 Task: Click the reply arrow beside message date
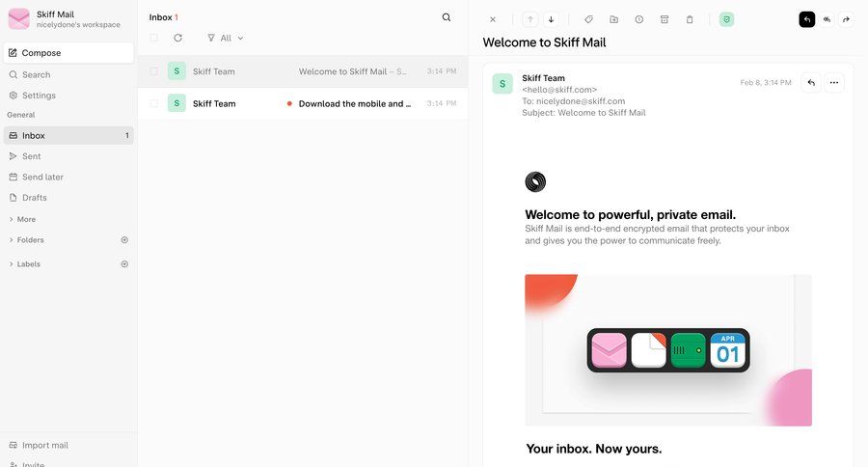[x=811, y=83]
